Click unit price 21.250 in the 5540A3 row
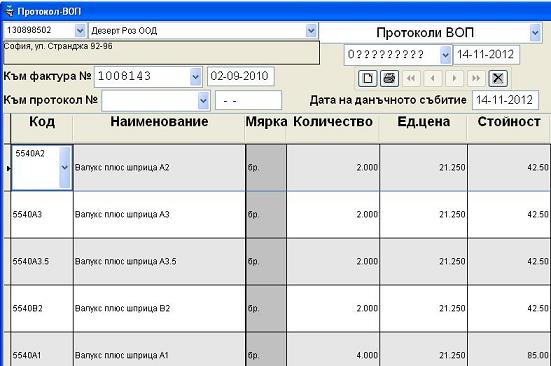Screen dimensions: 551x366 (x=424, y=215)
